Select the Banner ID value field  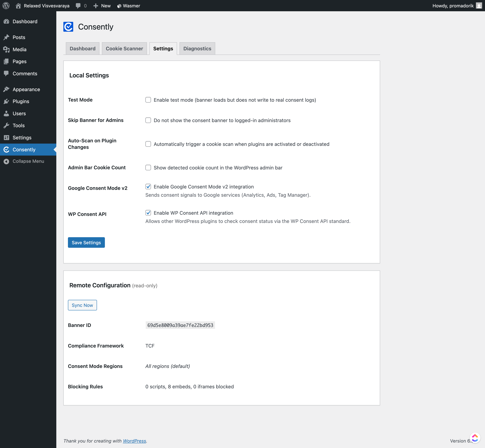[180, 325]
